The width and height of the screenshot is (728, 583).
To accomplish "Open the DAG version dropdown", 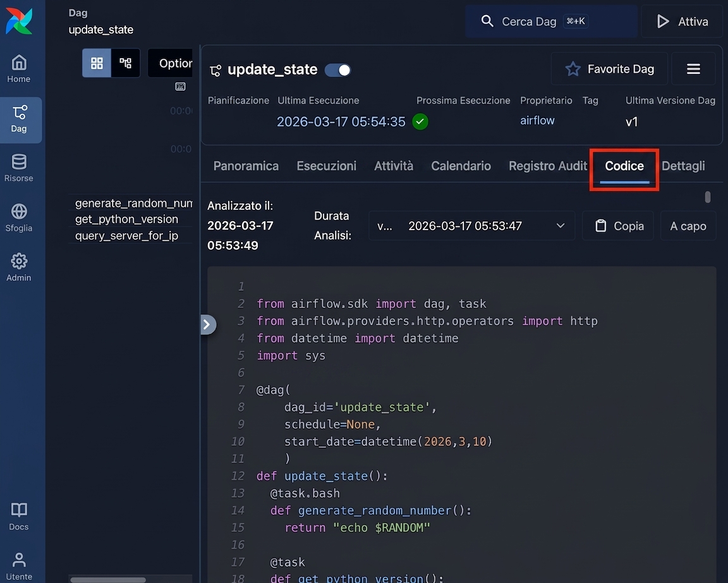I will click(471, 226).
